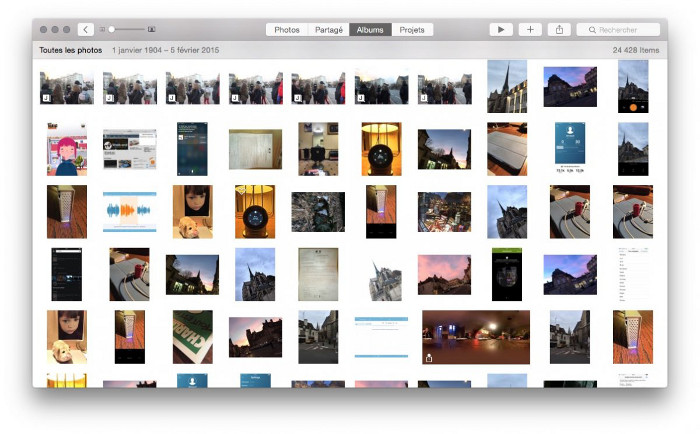Click the back arrow button
The image size is (700, 434).
click(86, 30)
